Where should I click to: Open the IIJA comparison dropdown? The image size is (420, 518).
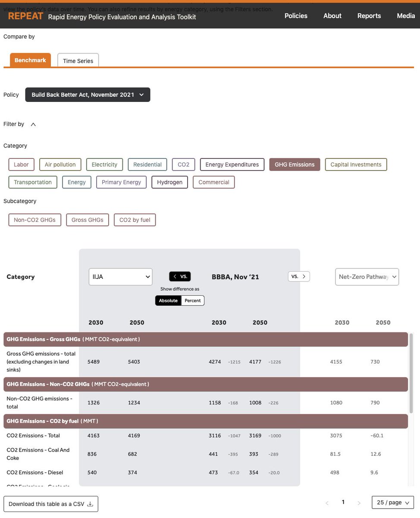121,277
